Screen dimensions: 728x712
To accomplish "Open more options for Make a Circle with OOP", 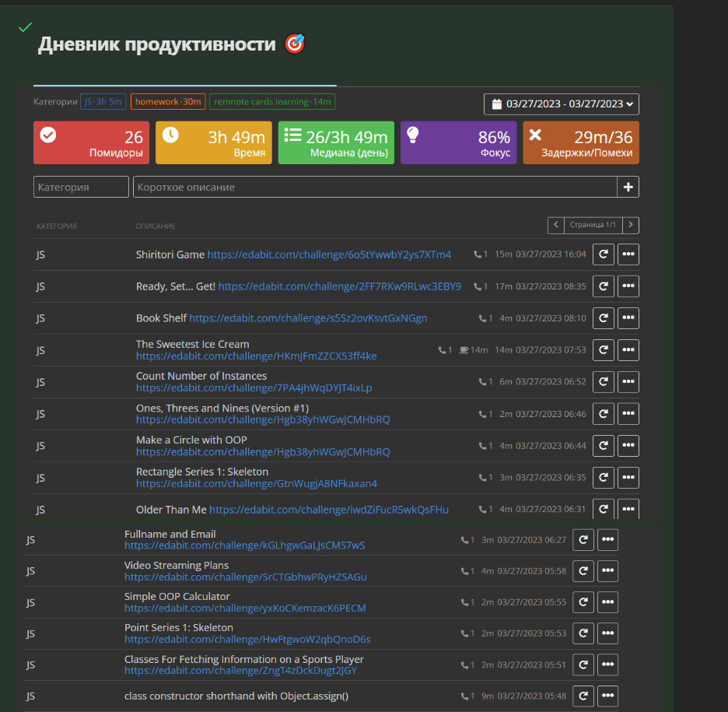I will (628, 446).
